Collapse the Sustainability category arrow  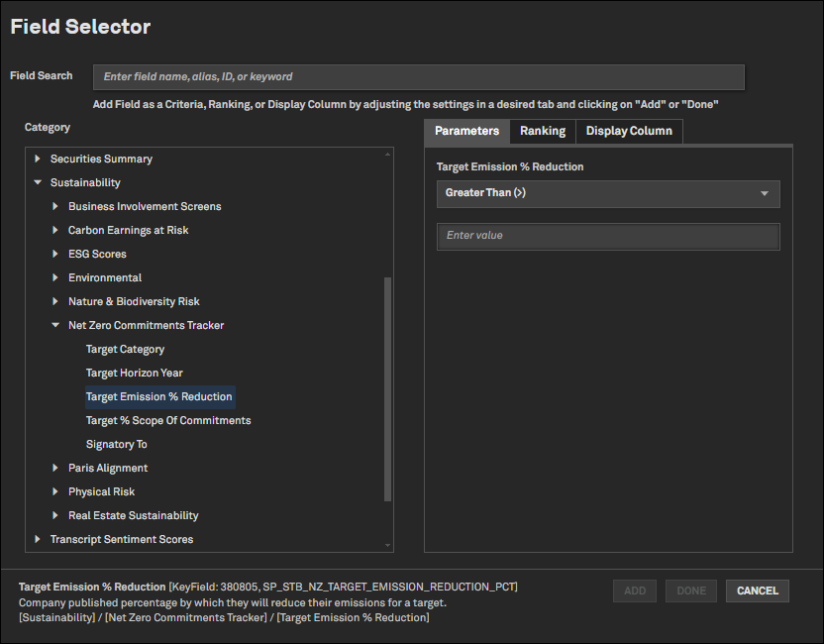pyautogui.click(x=38, y=182)
